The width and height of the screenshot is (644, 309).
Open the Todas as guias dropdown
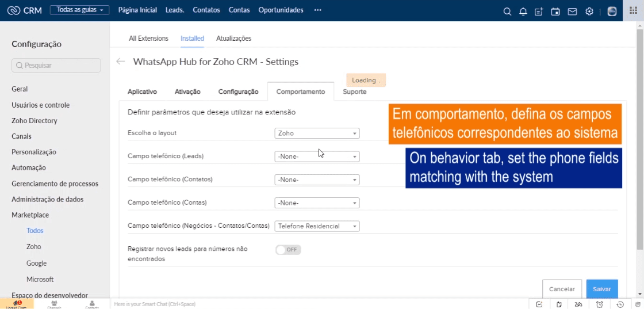[79, 10]
